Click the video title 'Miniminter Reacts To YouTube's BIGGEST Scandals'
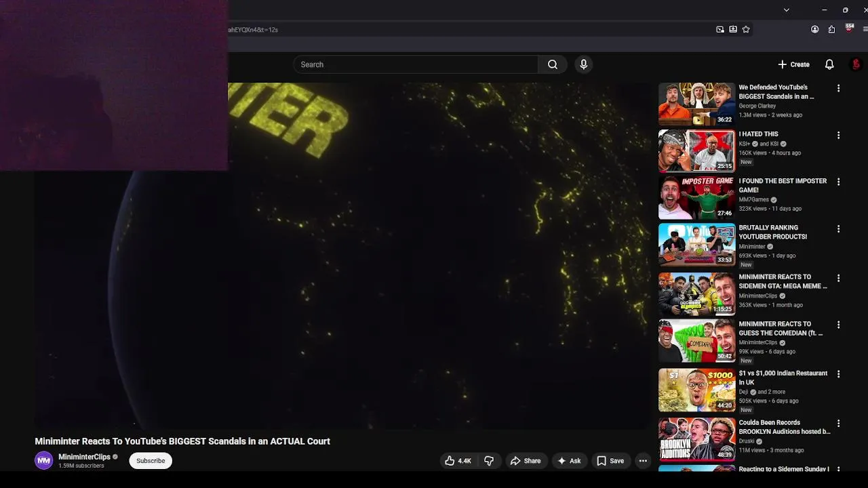The height and width of the screenshot is (488, 868). click(182, 441)
